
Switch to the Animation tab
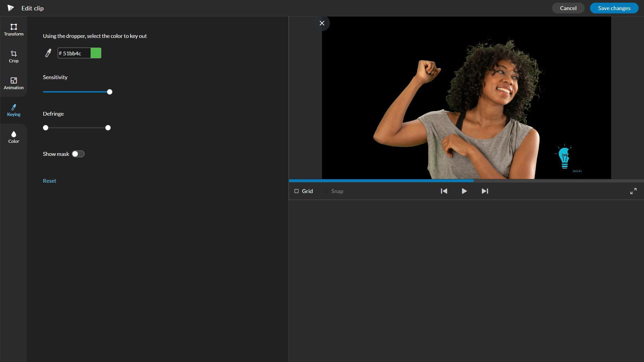13,83
